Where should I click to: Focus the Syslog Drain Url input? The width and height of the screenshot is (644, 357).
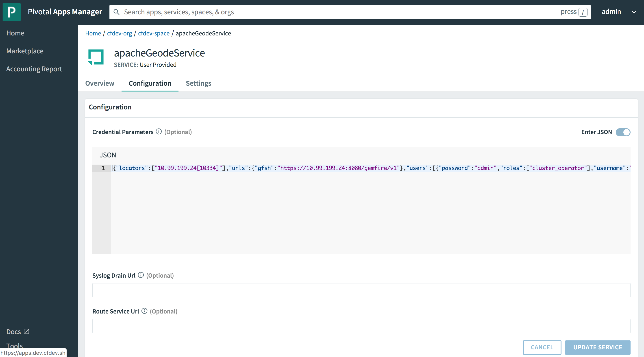click(361, 290)
